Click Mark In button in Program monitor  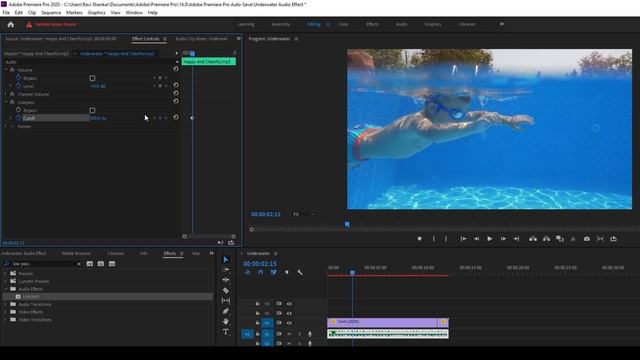tap(433, 239)
